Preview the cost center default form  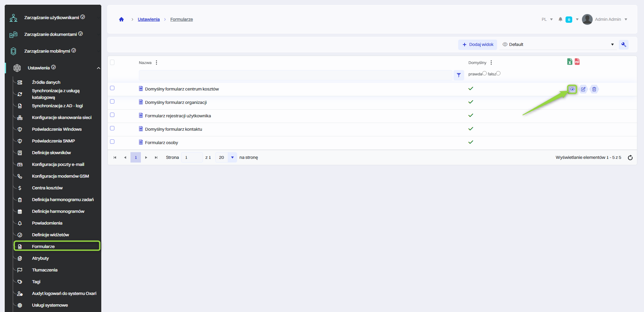pyautogui.click(x=572, y=89)
